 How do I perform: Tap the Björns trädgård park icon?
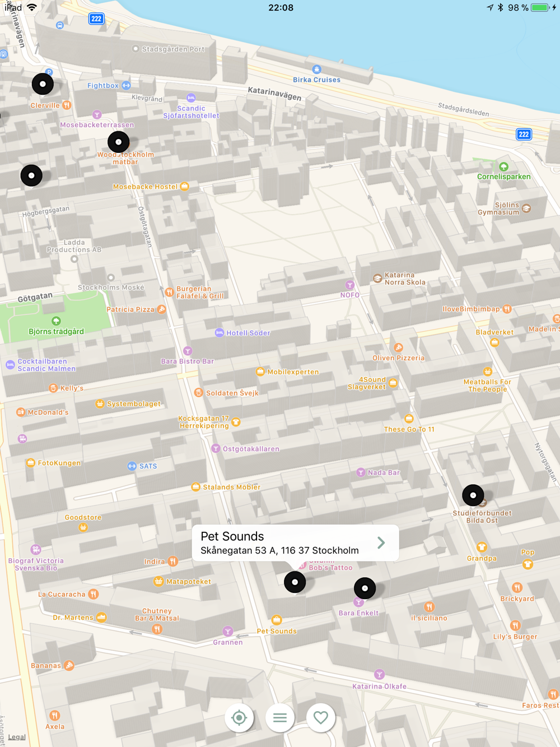pos(56,321)
